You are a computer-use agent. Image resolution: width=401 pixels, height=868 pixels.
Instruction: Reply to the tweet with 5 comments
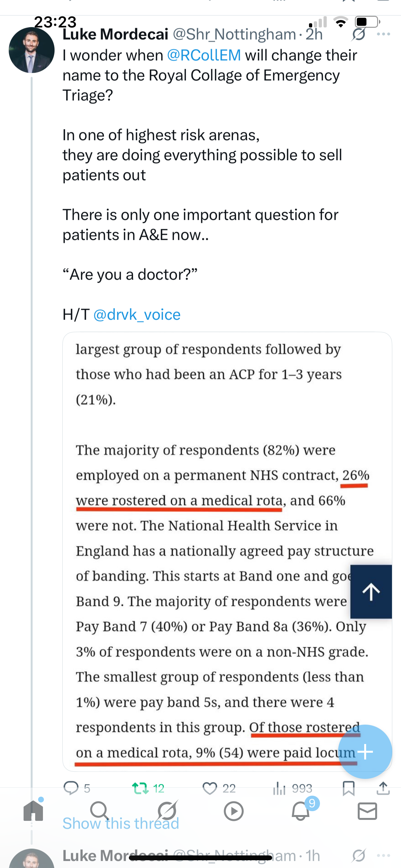click(71, 788)
